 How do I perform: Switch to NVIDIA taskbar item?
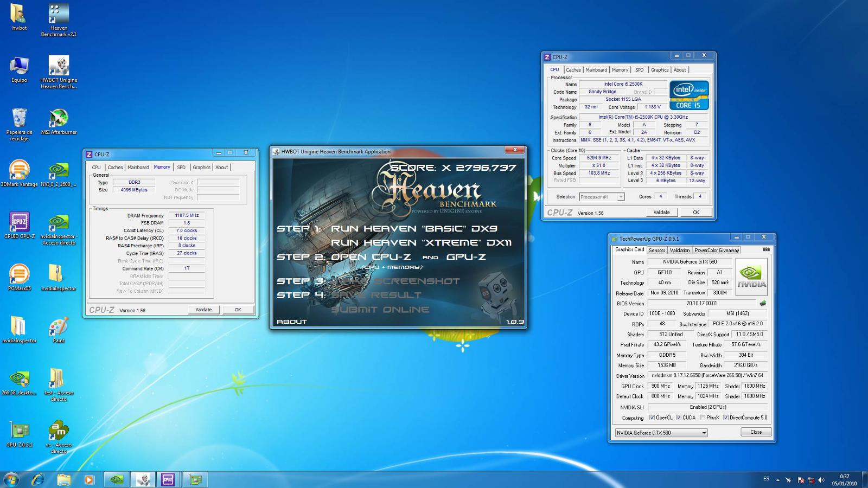click(117, 479)
